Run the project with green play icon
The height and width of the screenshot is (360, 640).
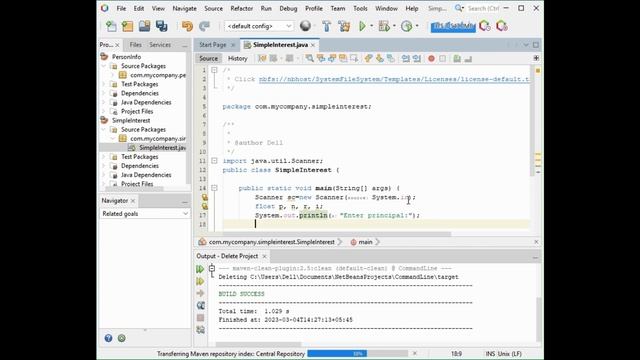(x=362, y=26)
